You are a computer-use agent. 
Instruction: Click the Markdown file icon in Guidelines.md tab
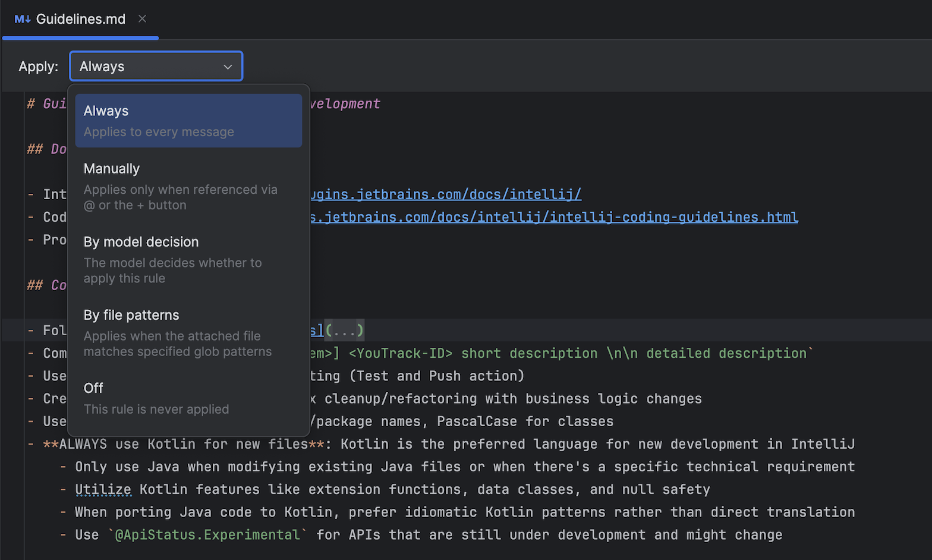point(22,19)
